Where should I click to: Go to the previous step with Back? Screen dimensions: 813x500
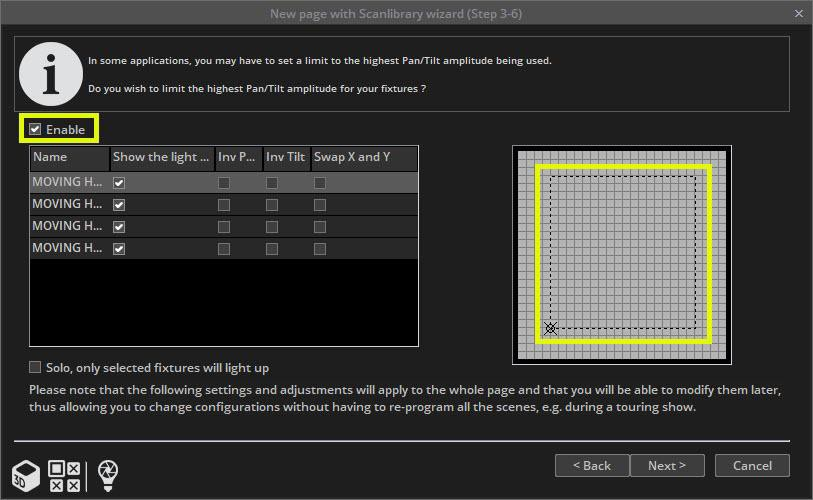click(591, 465)
